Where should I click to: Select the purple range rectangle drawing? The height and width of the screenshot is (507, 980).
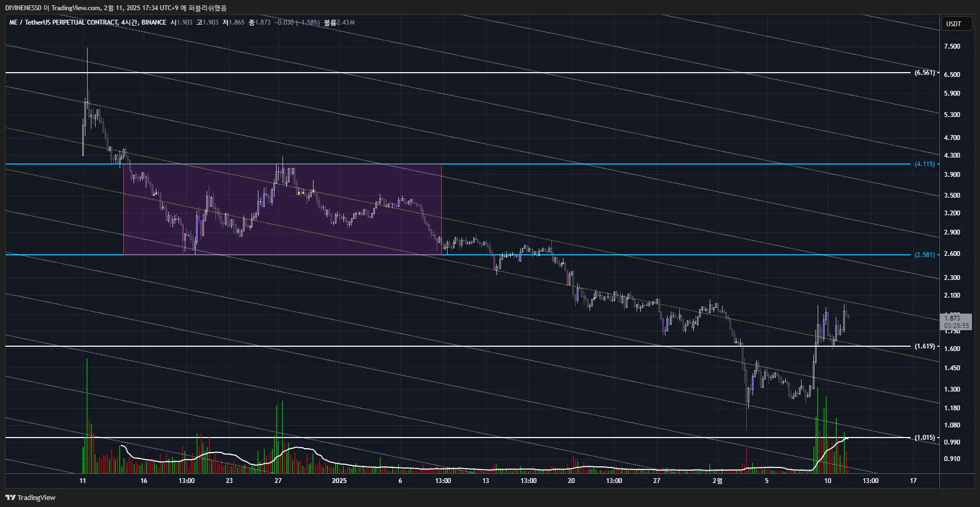pyautogui.click(x=283, y=209)
